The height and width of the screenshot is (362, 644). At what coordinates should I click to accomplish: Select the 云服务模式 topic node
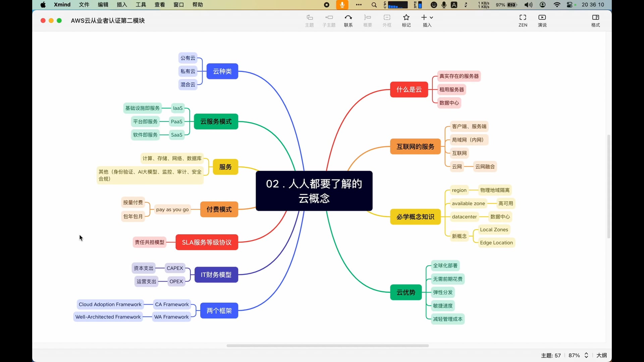click(x=216, y=121)
